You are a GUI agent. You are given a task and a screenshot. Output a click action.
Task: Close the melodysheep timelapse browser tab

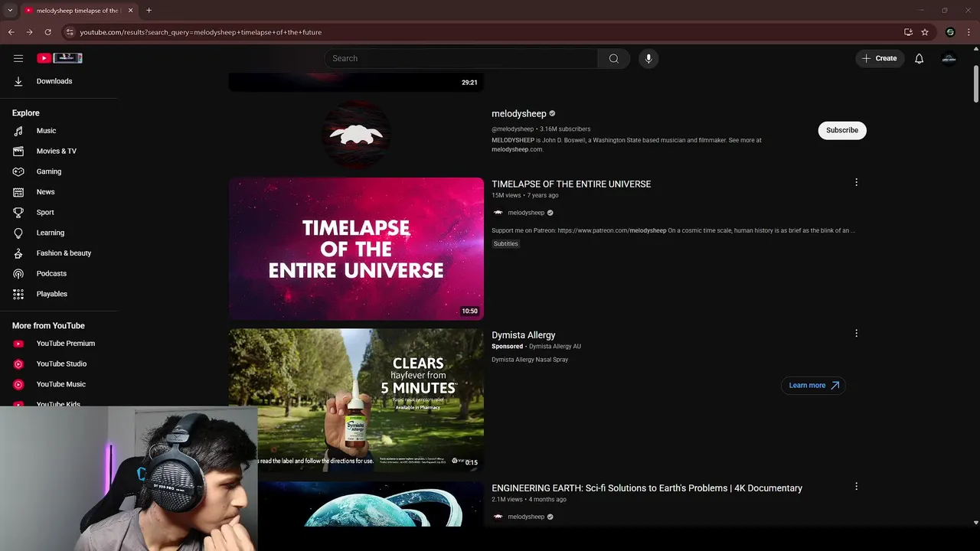(130, 11)
